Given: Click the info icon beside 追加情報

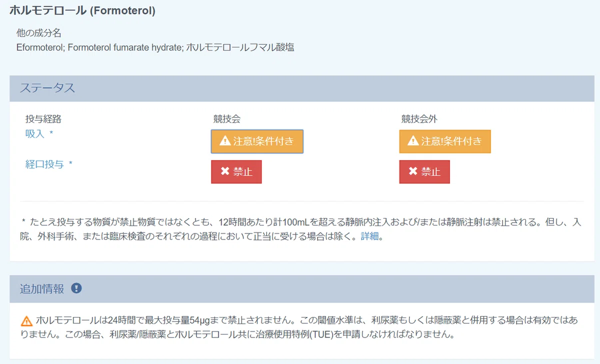Looking at the screenshot, I should click(x=76, y=288).
